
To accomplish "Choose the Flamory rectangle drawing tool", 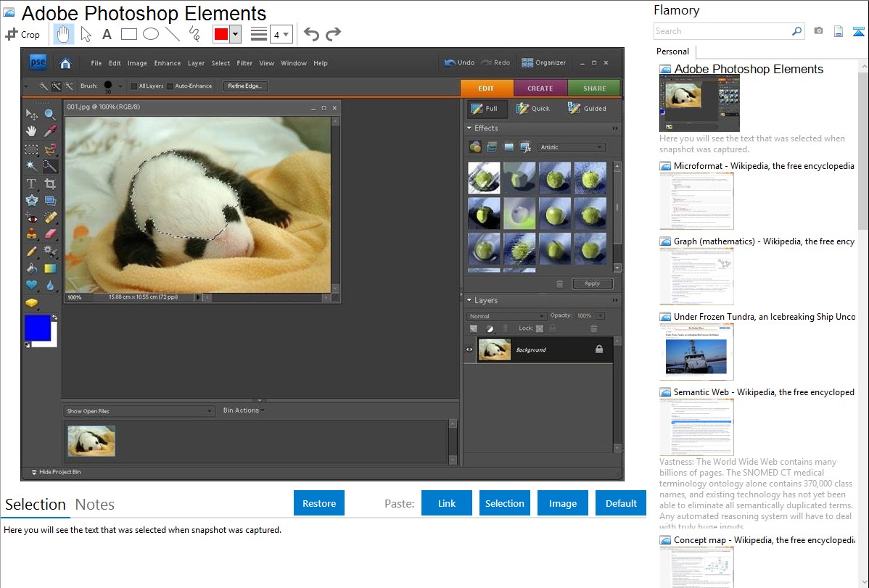I will point(128,34).
